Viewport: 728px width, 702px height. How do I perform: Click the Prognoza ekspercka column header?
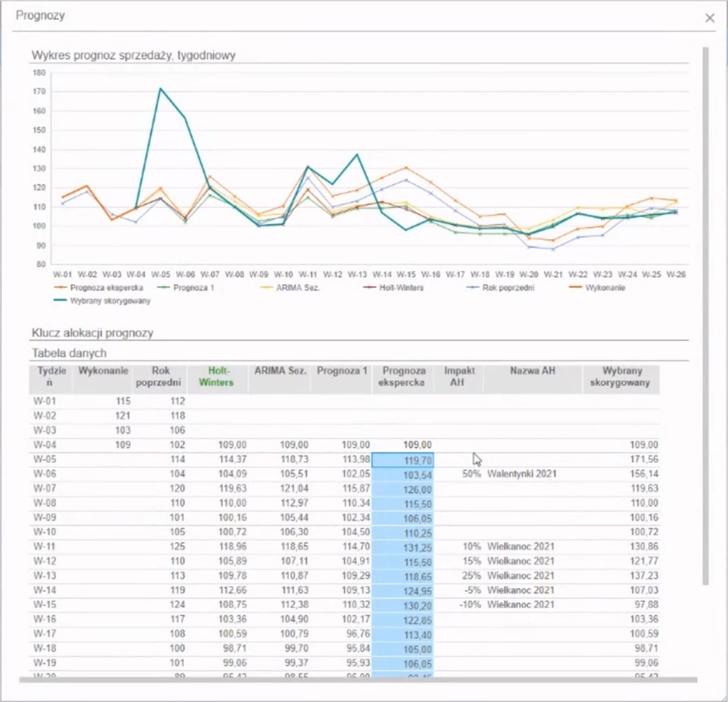tap(403, 377)
